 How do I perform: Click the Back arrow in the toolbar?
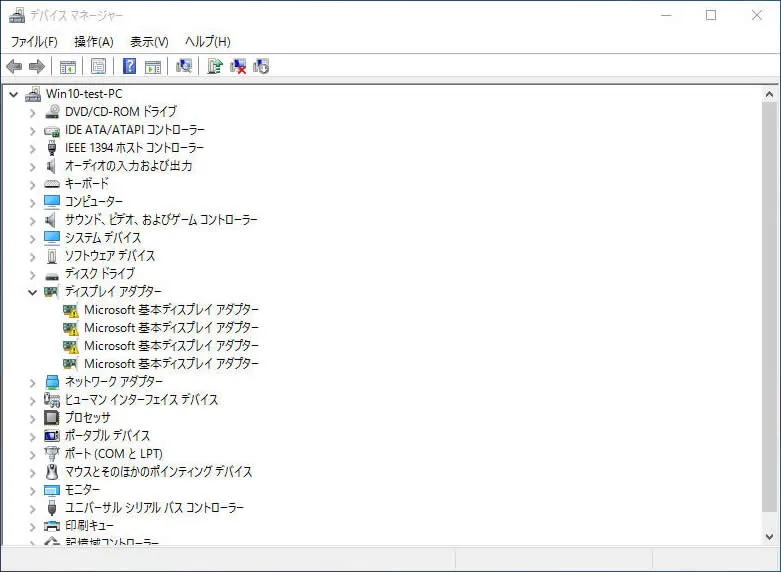[x=14, y=67]
